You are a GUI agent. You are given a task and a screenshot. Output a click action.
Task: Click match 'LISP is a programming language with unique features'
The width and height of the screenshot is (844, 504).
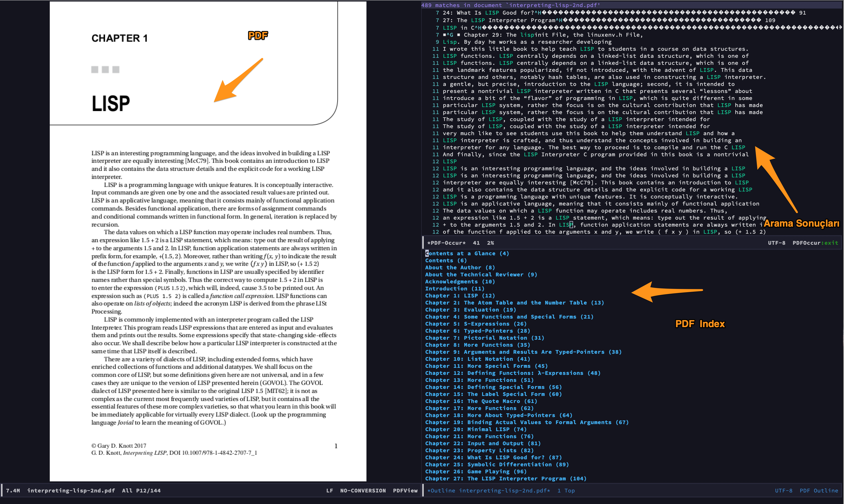(590, 197)
